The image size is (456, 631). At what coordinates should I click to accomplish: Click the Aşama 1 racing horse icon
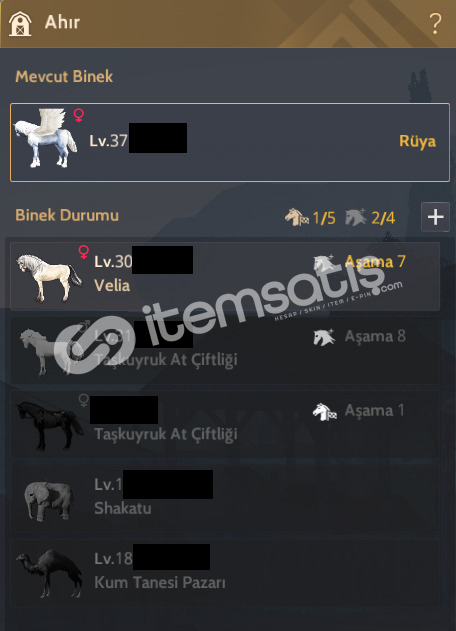(325, 411)
